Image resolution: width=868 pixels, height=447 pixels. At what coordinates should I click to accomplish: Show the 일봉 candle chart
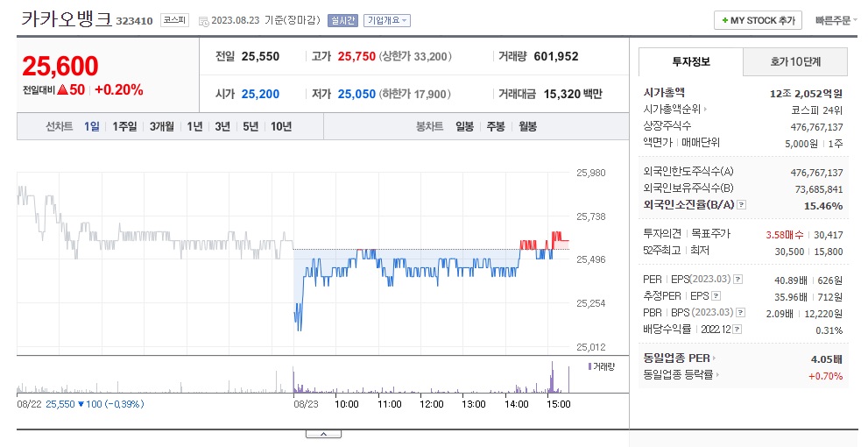tap(464, 126)
